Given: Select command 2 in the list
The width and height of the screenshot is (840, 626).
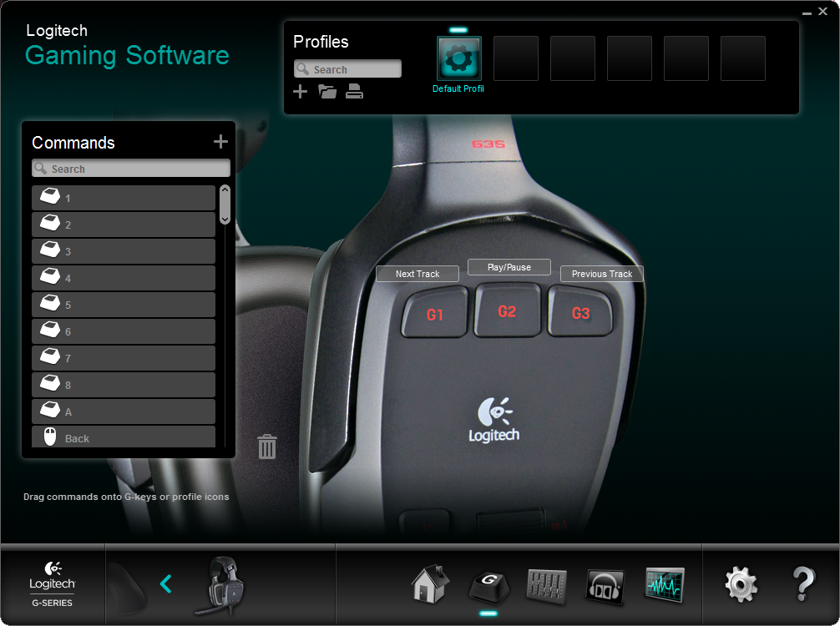Looking at the screenshot, I should tap(124, 225).
